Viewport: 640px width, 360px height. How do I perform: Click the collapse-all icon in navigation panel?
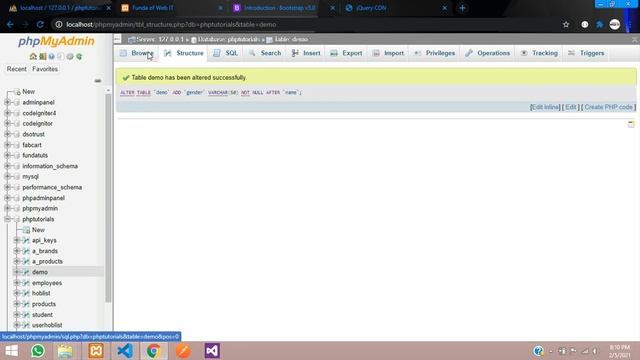(x=98, y=81)
